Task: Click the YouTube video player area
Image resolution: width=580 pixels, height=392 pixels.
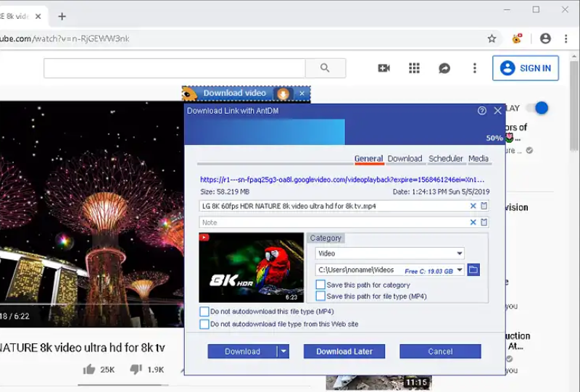Action: coord(92,214)
